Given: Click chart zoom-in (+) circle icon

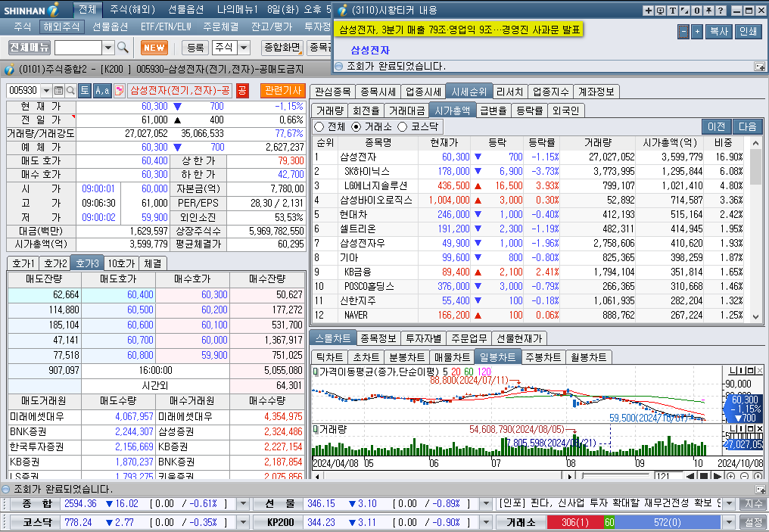Looking at the screenshot, I should (730, 476).
